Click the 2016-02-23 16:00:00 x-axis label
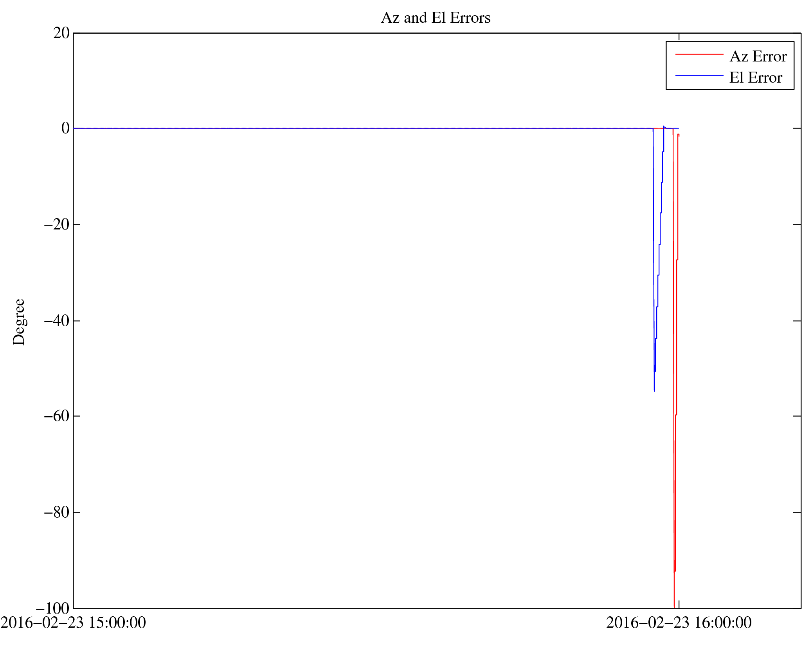 click(679, 623)
